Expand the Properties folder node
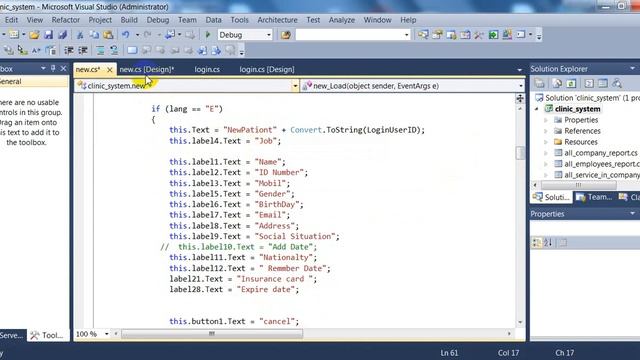The image size is (640, 360). coord(546,120)
